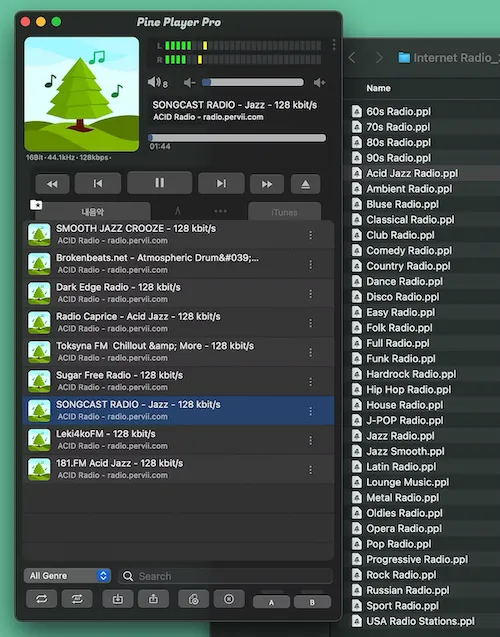Open options menu for Sugar Free Radio

point(311,382)
